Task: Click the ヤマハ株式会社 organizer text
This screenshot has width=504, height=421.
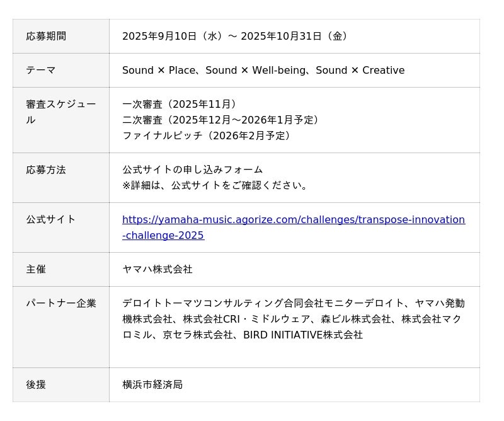Action: tap(157, 270)
